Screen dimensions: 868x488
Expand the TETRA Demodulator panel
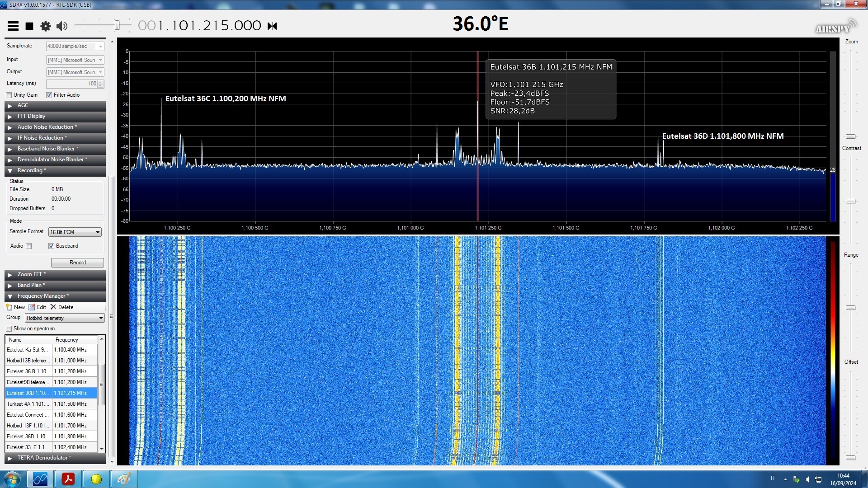tap(55, 458)
